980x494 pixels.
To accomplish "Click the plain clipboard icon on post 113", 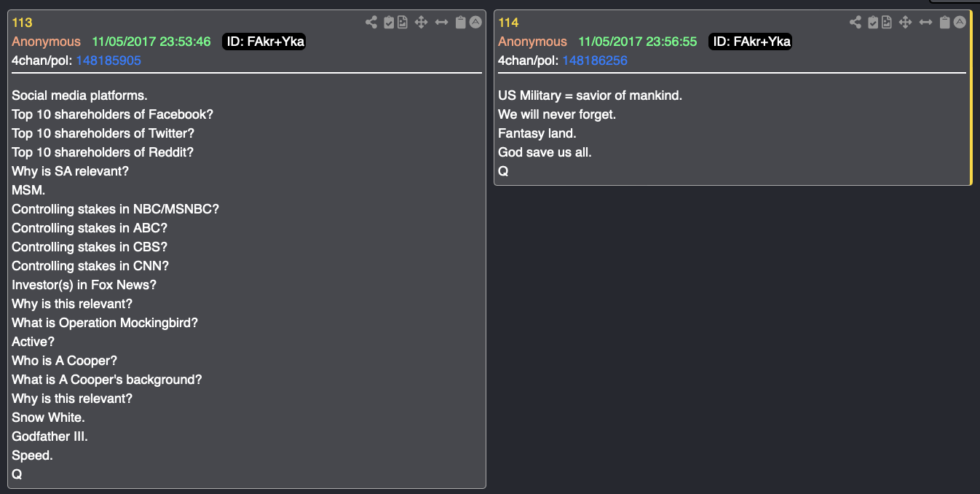I will (x=460, y=23).
